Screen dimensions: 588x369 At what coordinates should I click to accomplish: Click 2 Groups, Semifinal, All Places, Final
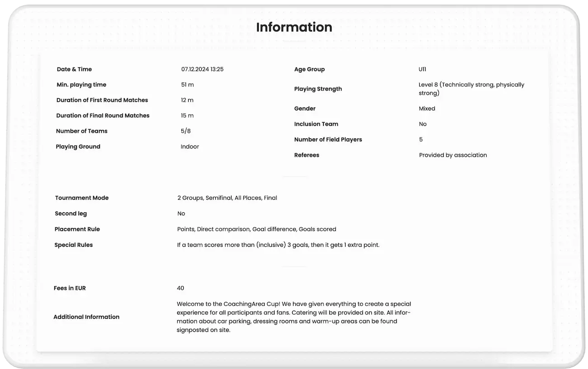(x=228, y=198)
